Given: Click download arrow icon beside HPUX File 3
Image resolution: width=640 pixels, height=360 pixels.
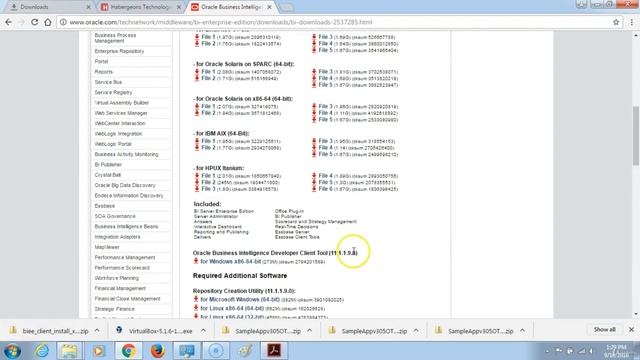Looking at the screenshot, I should [x=197, y=189].
